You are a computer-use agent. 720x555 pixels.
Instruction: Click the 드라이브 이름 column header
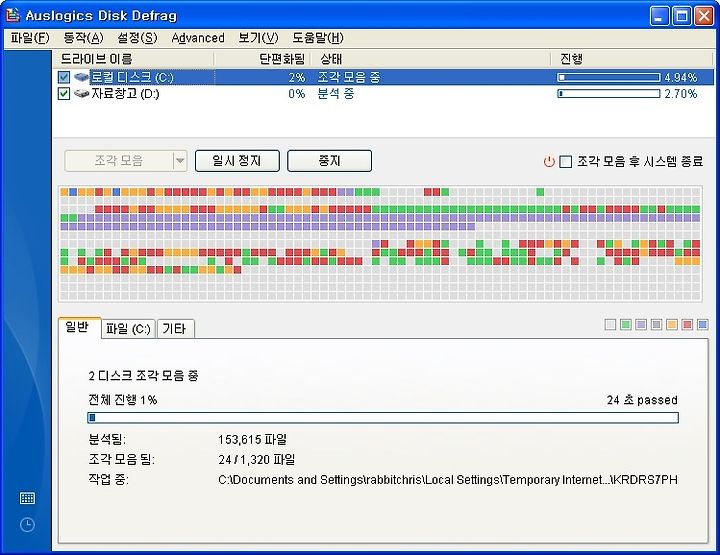[x=134, y=59]
